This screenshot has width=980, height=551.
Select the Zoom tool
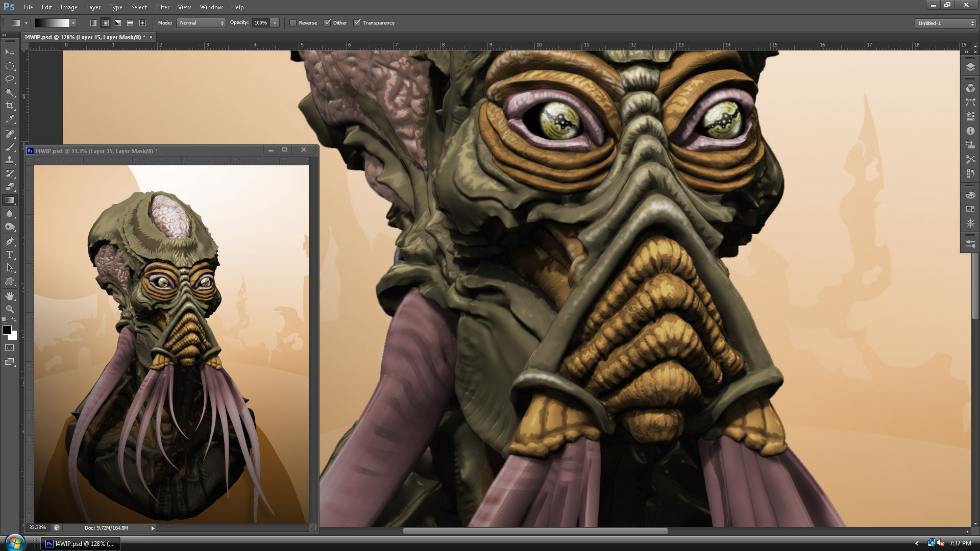[x=10, y=309]
